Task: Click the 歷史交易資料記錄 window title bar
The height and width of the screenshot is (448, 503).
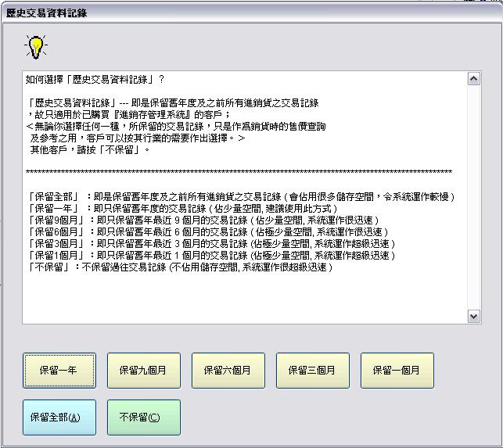Action: [252, 13]
